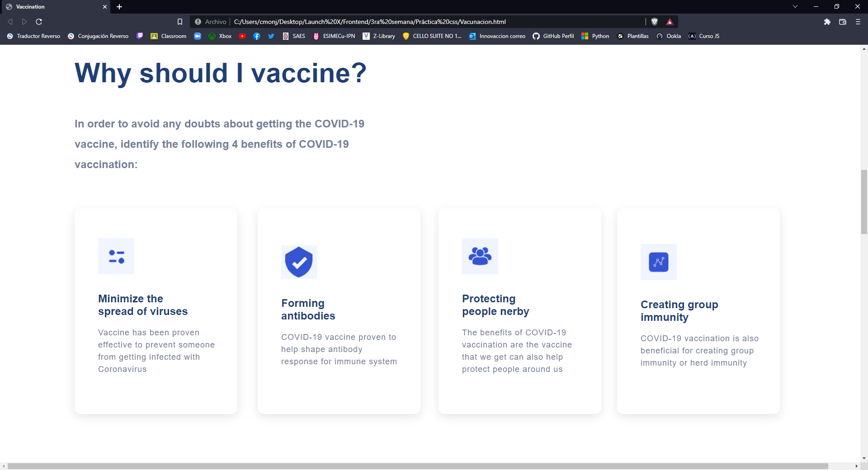
Task: Open the Xbox bookmark
Action: tap(220, 36)
